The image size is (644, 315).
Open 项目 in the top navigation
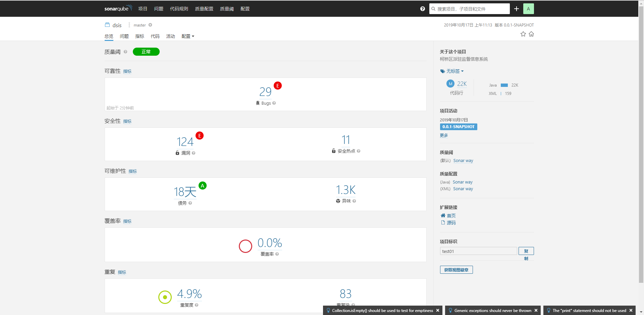143,9
